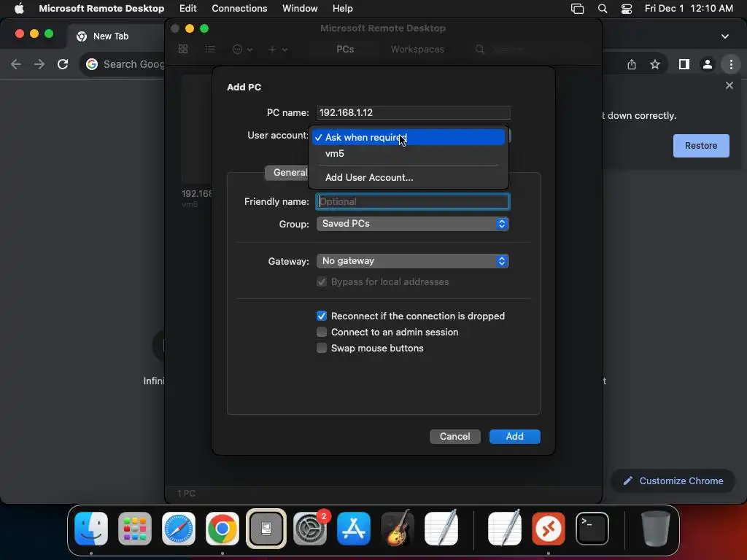The width and height of the screenshot is (747, 560).
Task: Open System Settings gear in Dock
Action: click(x=310, y=528)
